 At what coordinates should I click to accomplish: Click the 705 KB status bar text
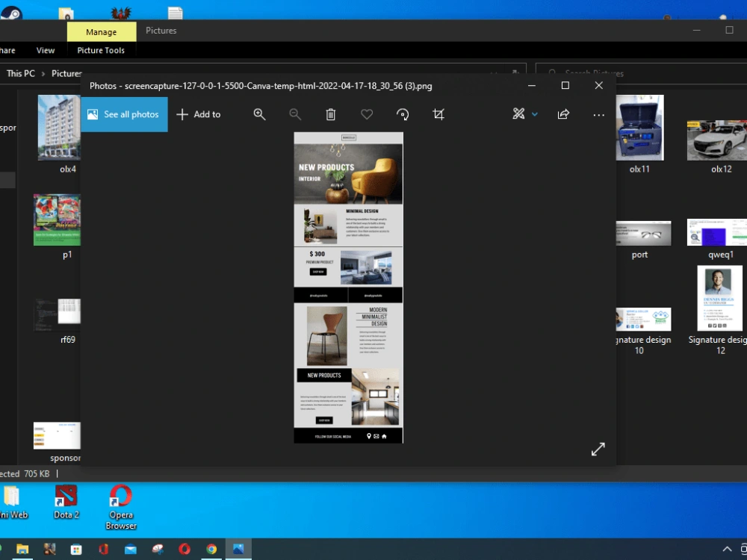[37, 474]
